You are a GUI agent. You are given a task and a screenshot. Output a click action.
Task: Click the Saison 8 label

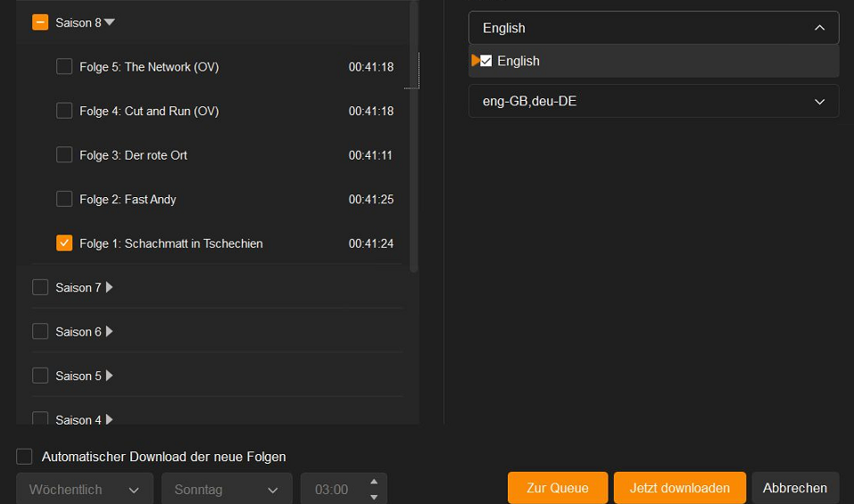tap(79, 23)
